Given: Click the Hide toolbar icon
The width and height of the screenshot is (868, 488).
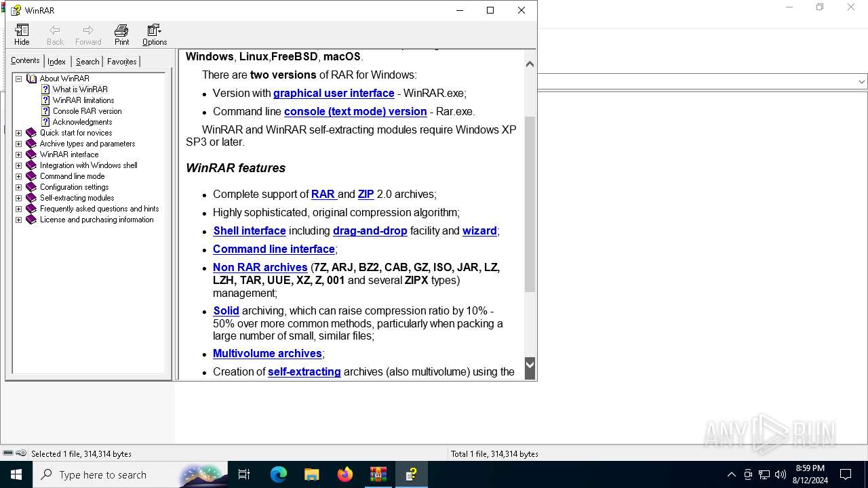Looking at the screenshot, I should click(22, 30).
